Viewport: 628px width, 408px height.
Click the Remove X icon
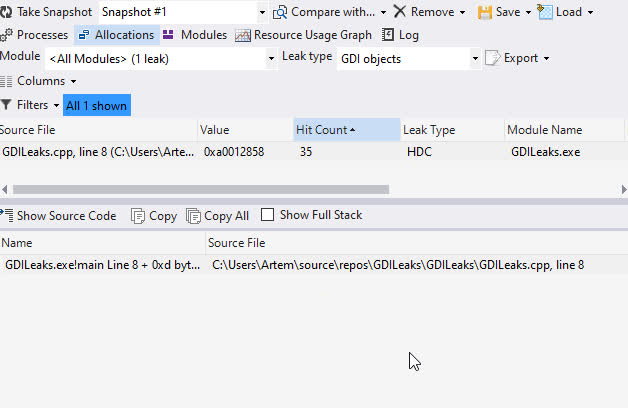pyautogui.click(x=400, y=12)
